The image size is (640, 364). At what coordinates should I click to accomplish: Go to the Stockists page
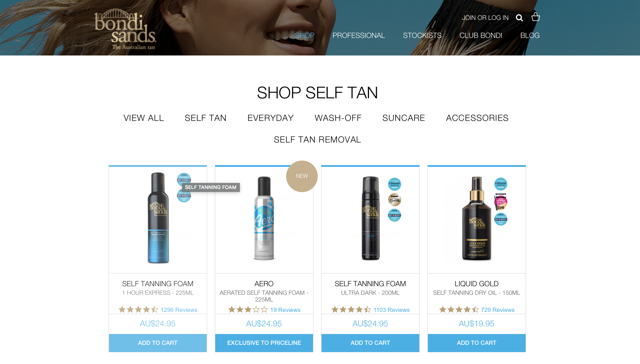click(422, 35)
